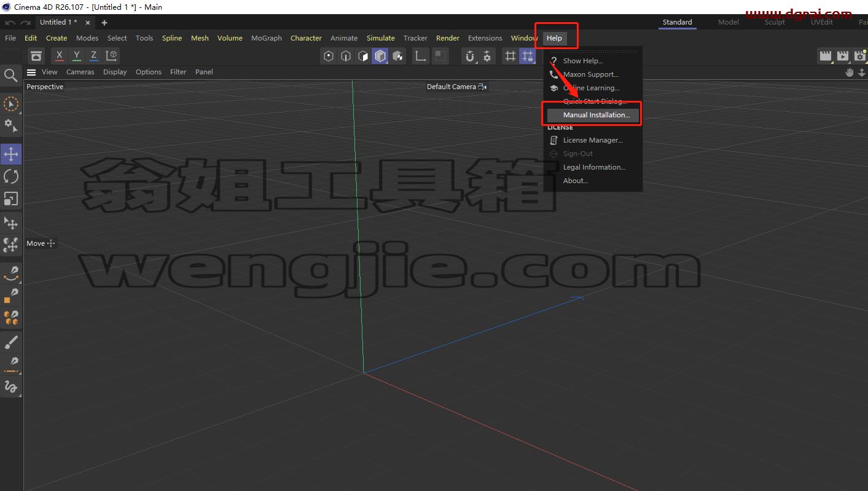Switch to Object mode hexagon icon
The width and height of the screenshot is (868, 491).
click(x=329, y=57)
